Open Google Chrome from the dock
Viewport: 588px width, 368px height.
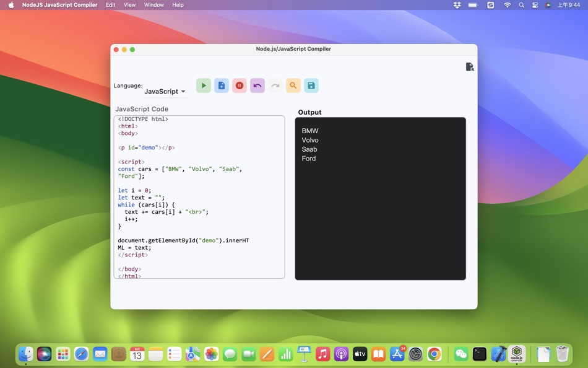click(435, 354)
